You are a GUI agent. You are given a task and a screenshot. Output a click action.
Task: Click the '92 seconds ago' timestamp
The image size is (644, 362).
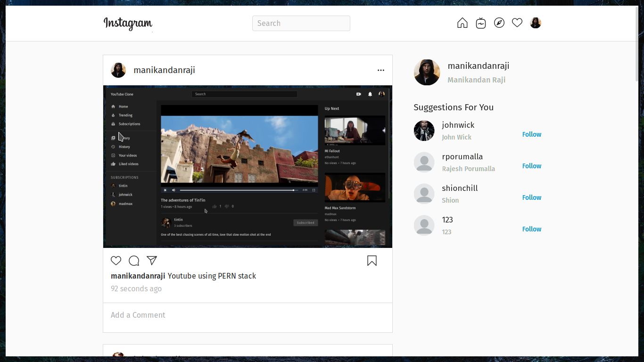click(136, 288)
